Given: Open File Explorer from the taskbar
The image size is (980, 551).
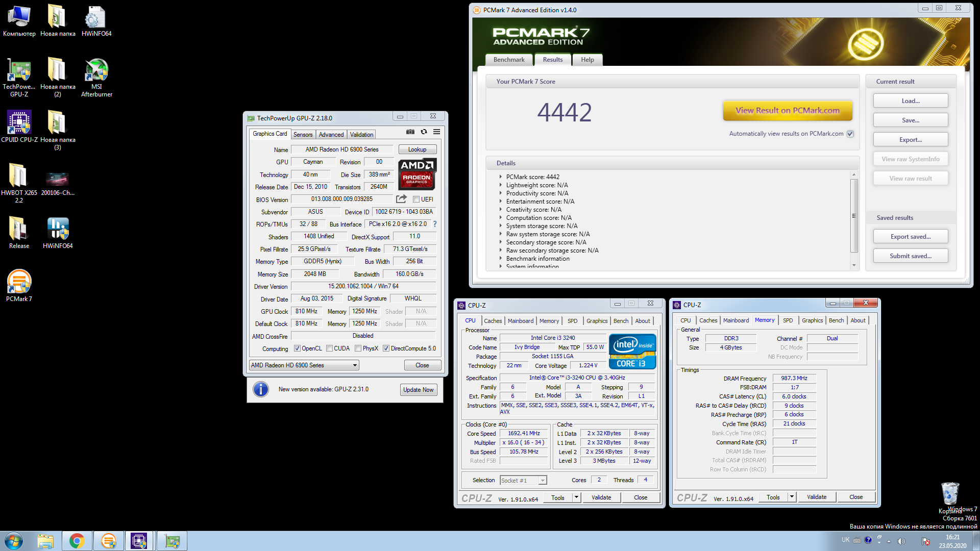Looking at the screenshot, I should pyautogui.click(x=45, y=541).
